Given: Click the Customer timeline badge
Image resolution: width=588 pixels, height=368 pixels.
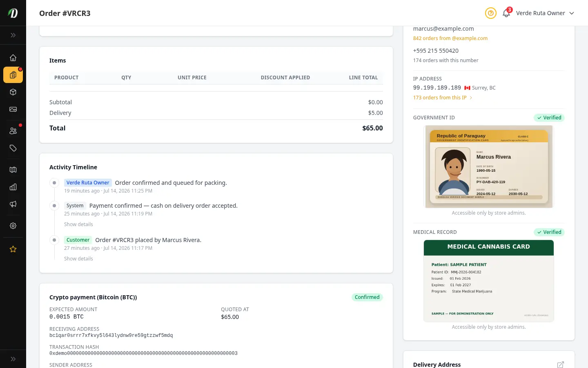Looking at the screenshot, I should tap(78, 240).
